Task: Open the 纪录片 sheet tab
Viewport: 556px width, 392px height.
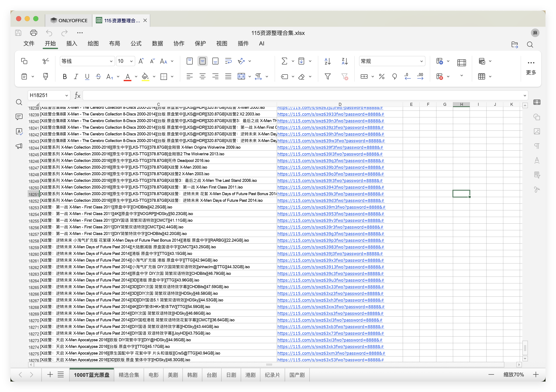Action: point(272,375)
